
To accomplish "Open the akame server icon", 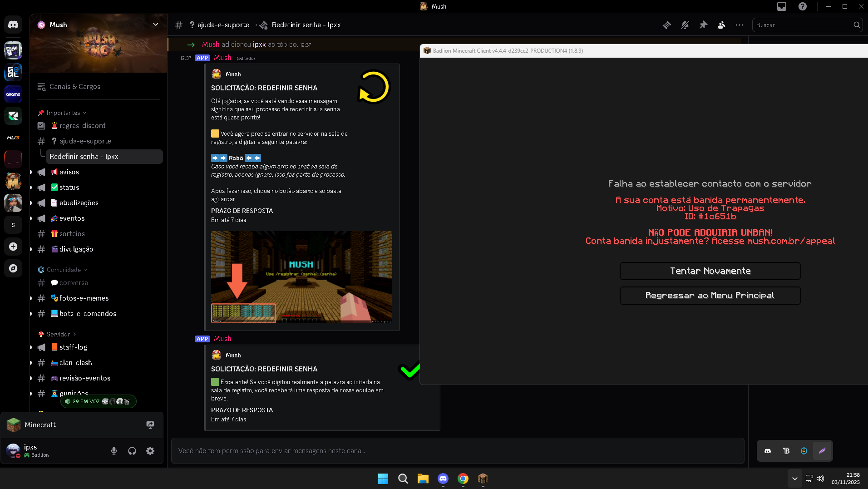I will pyautogui.click(x=13, y=94).
